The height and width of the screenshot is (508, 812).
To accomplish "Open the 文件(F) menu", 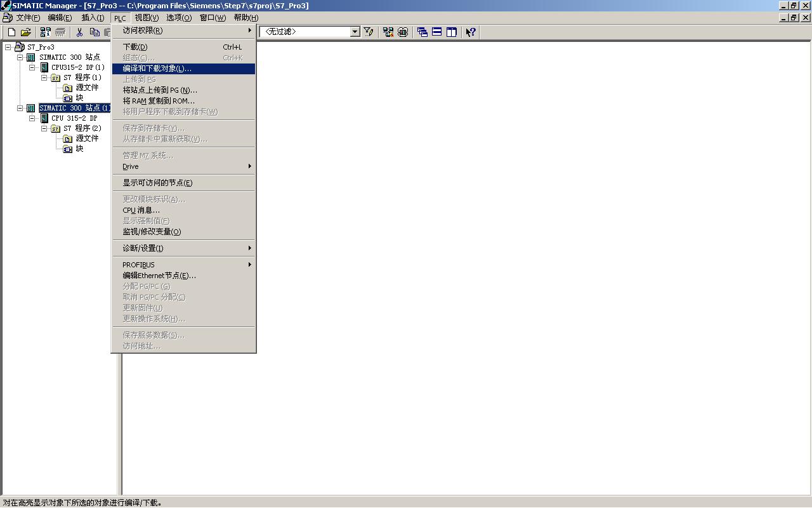I will click(x=28, y=18).
